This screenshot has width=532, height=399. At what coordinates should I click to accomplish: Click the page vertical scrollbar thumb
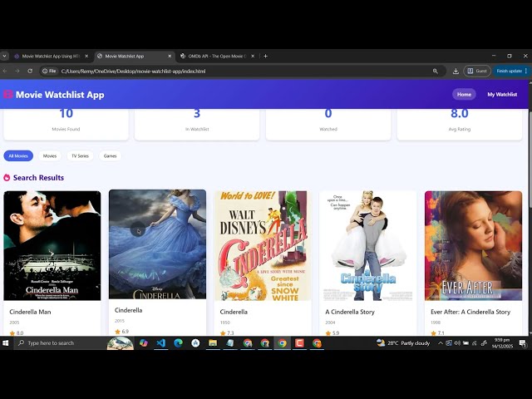tap(530, 159)
